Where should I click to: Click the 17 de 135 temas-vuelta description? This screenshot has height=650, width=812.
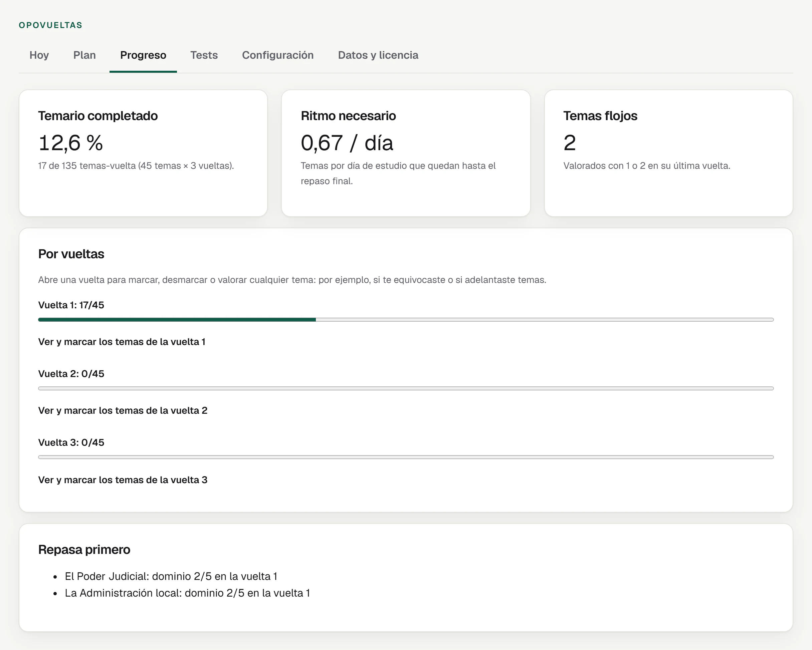[136, 166]
